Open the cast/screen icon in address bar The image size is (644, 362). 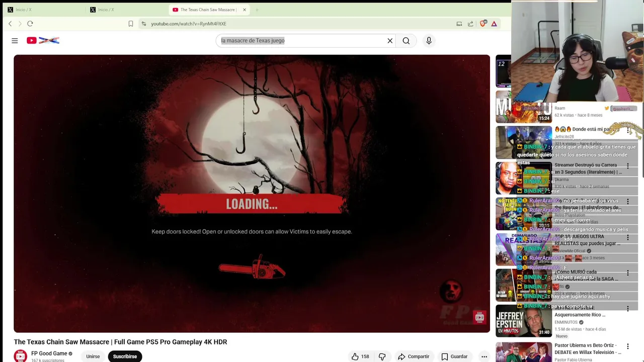click(x=459, y=24)
